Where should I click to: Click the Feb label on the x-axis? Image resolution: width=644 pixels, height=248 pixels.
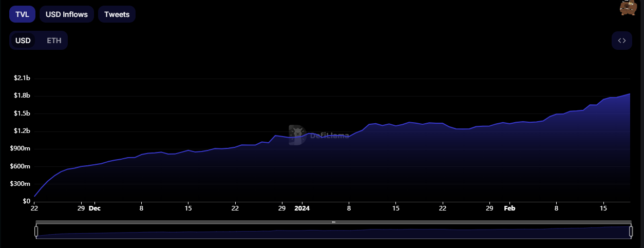click(509, 208)
